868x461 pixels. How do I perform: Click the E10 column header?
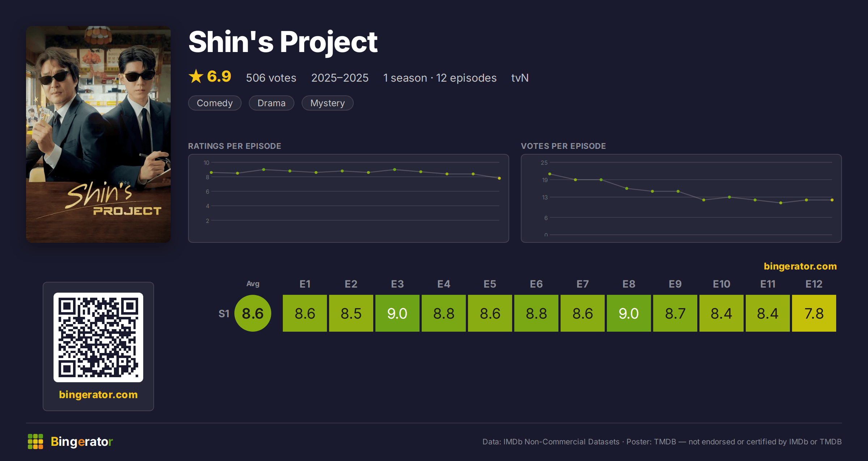(722, 284)
